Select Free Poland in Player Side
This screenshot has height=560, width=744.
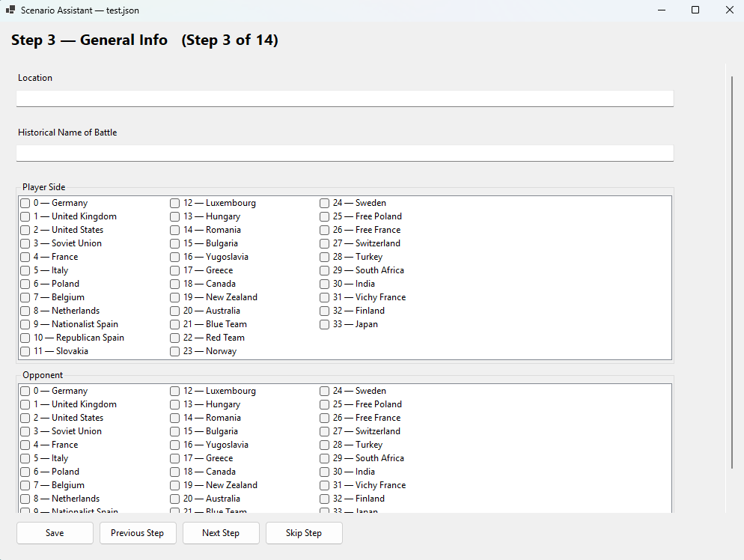point(324,216)
